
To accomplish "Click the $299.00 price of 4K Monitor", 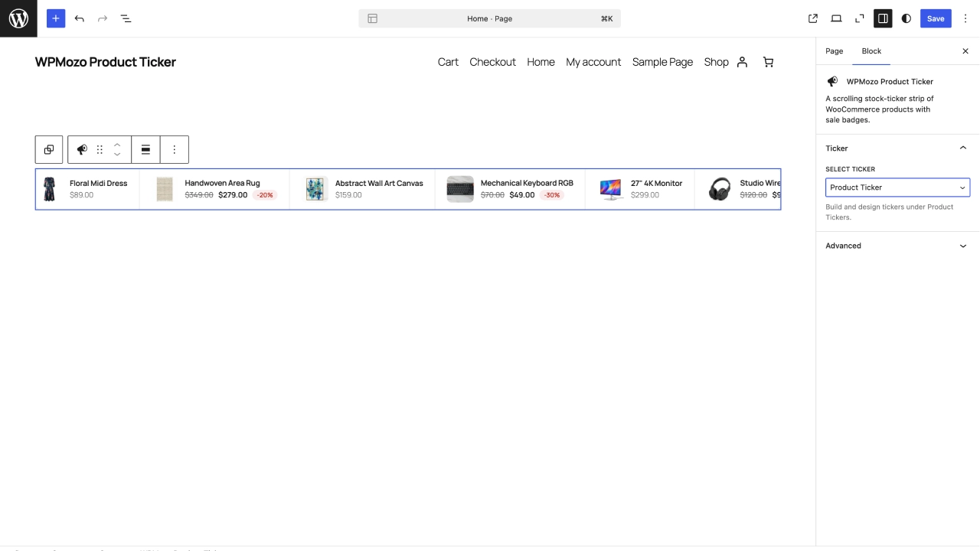I will coord(645,195).
